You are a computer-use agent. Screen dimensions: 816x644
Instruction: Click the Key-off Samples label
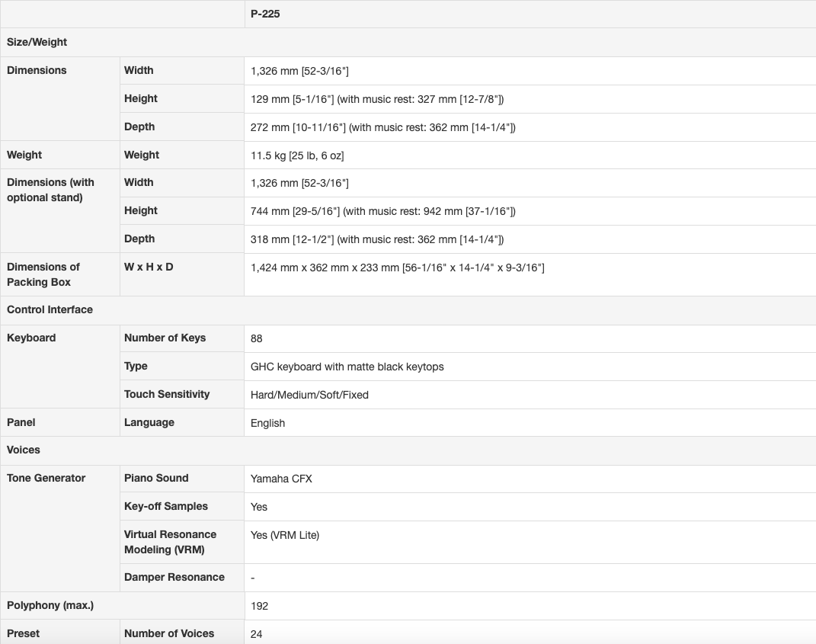pyautogui.click(x=166, y=506)
